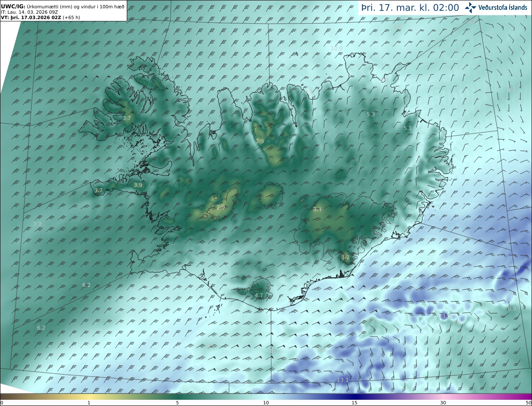Click the 13.1 value over the southern ocean

click(343, 380)
